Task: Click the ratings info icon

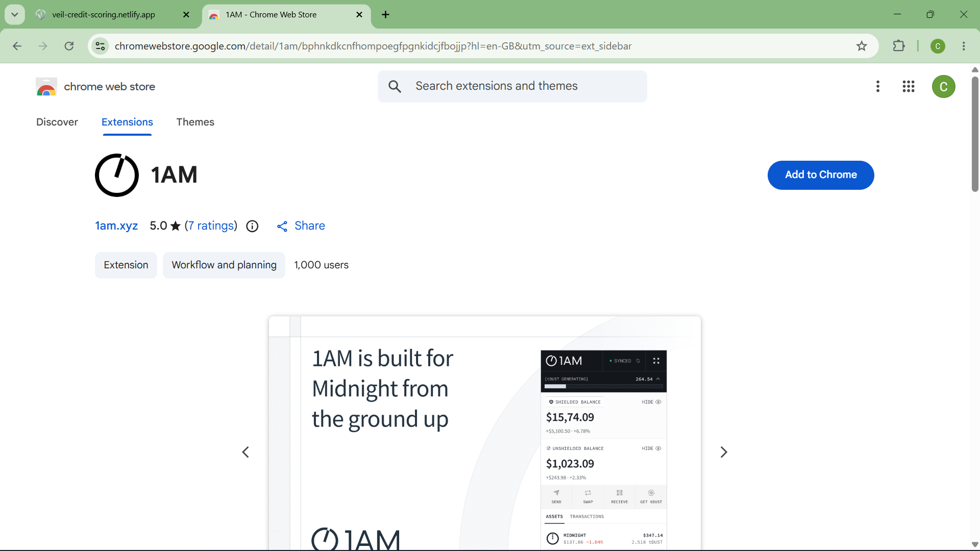Action: pos(252,226)
